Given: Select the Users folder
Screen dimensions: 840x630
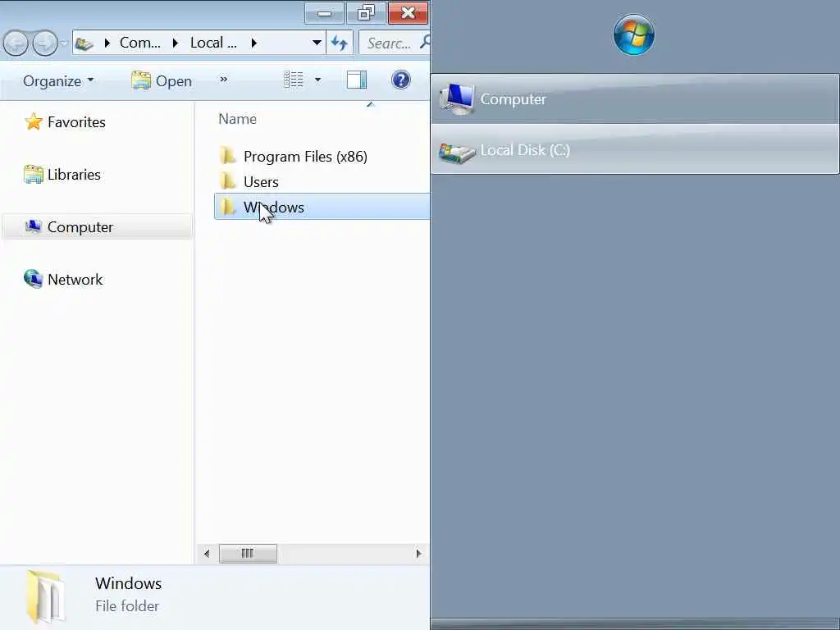Looking at the screenshot, I should coord(261,181).
